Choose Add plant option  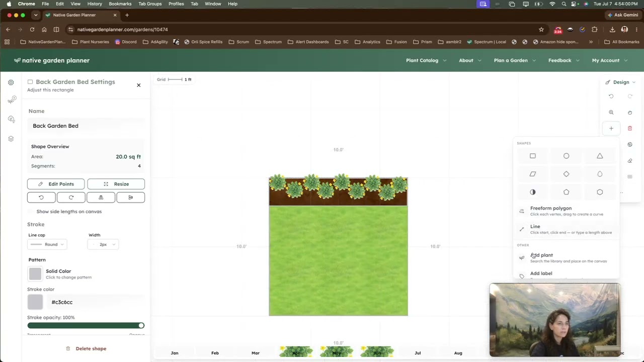(x=566, y=258)
